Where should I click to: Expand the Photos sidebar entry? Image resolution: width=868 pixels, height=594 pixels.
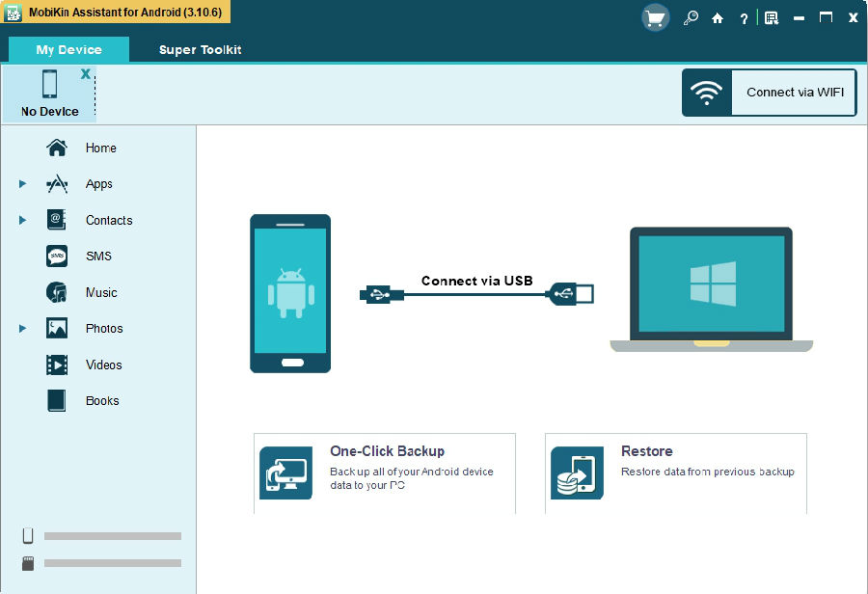click(21, 328)
